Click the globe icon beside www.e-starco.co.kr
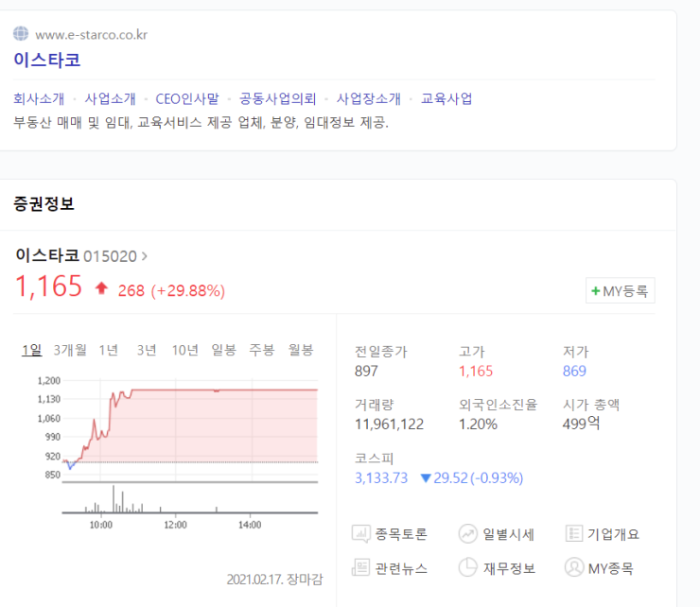The height and width of the screenshot is (607, 700). 21,34
